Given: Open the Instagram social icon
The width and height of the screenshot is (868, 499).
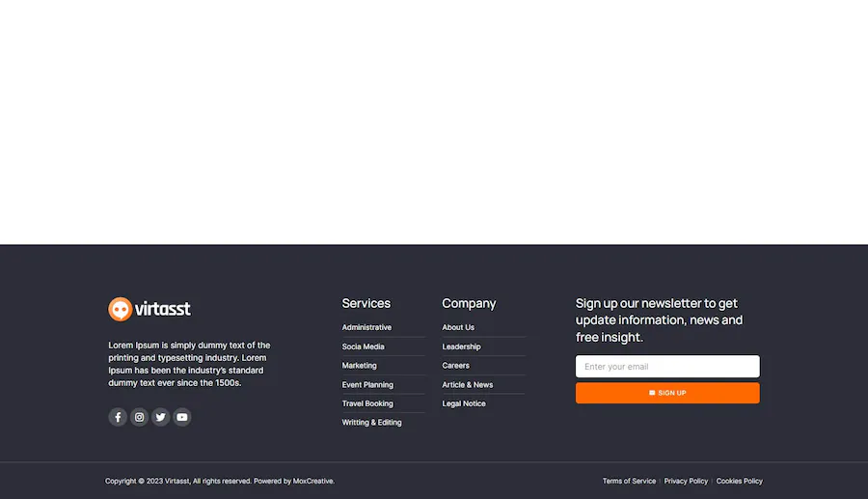Looking at the screenshot, I should click(x=139, y=417).
